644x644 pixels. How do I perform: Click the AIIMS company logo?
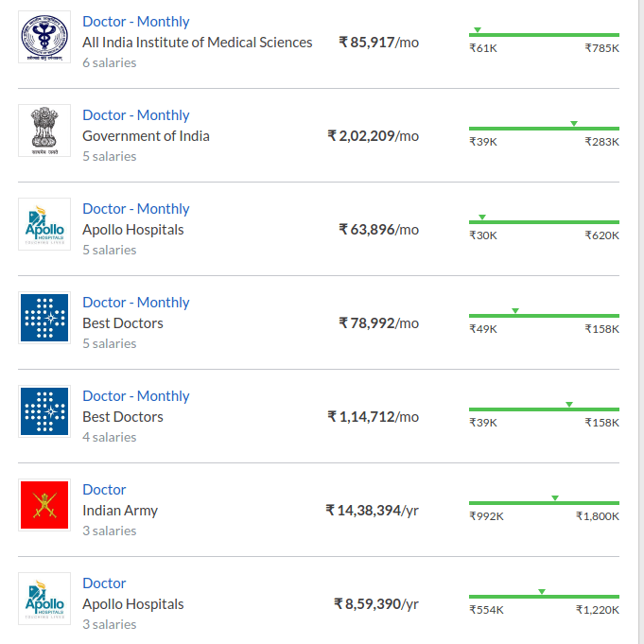pyautogui.click(x=44, y=37)
